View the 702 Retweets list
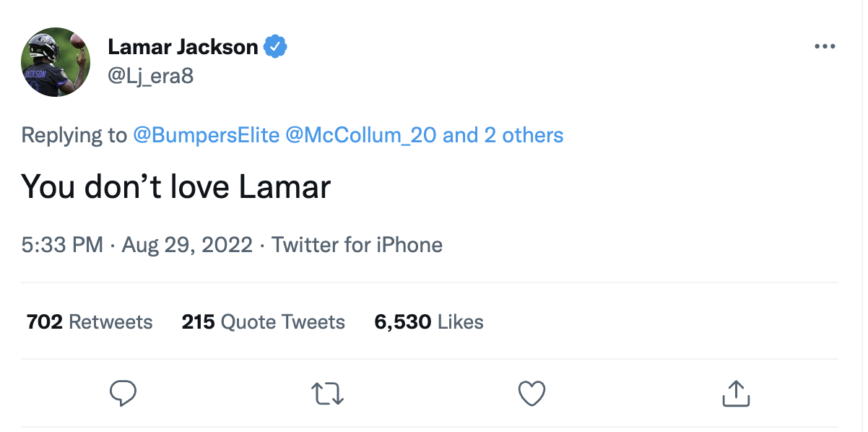Screen dimensions: 868x432 pyautogui.click(x=90, y=321)
